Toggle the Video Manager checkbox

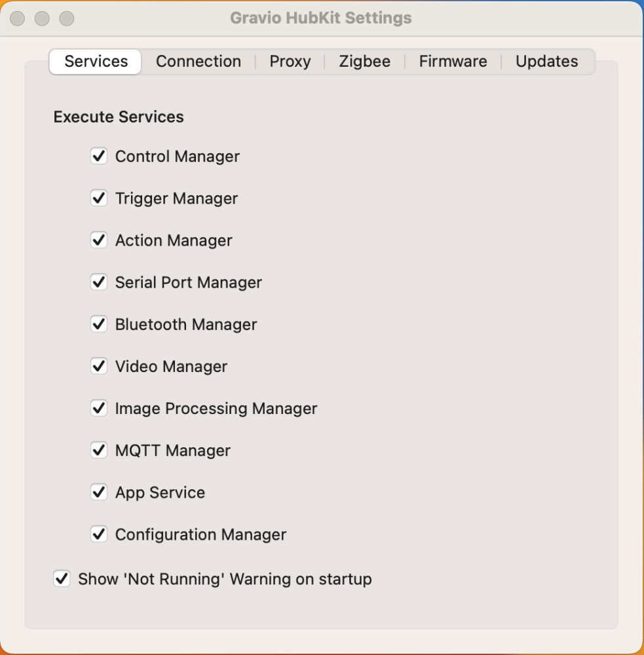(99, 366)
